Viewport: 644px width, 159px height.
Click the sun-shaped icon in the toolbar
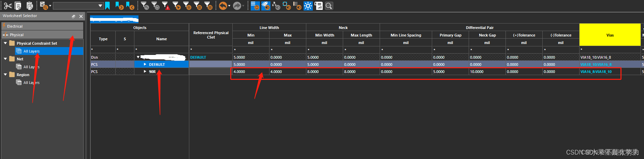(x=308, y=6)
